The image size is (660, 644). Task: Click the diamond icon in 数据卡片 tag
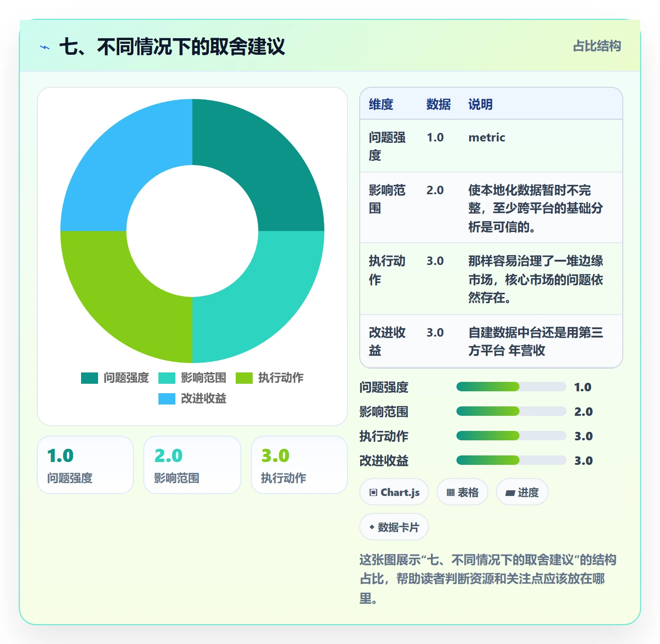click(372, 527)
